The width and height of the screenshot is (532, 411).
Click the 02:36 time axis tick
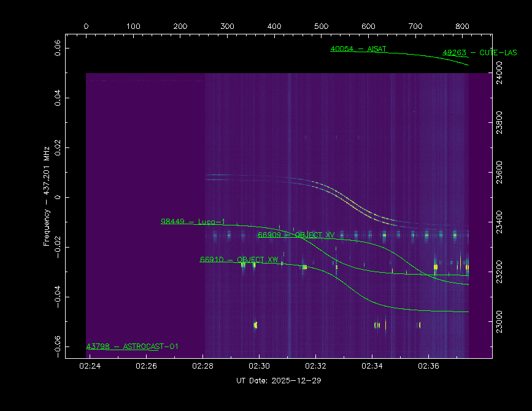(428, 366)
